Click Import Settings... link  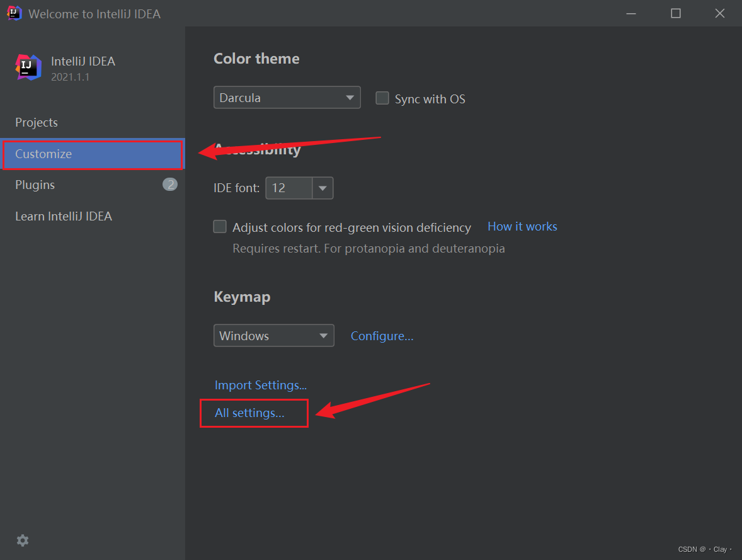click(x=261, y=385)
